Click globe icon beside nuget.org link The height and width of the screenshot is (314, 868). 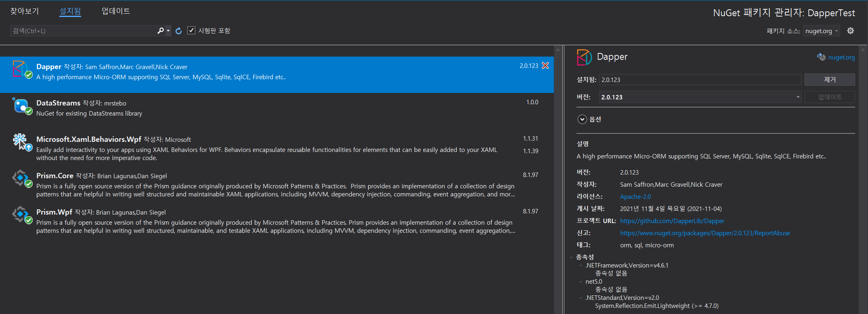click(x=821, y=57)
